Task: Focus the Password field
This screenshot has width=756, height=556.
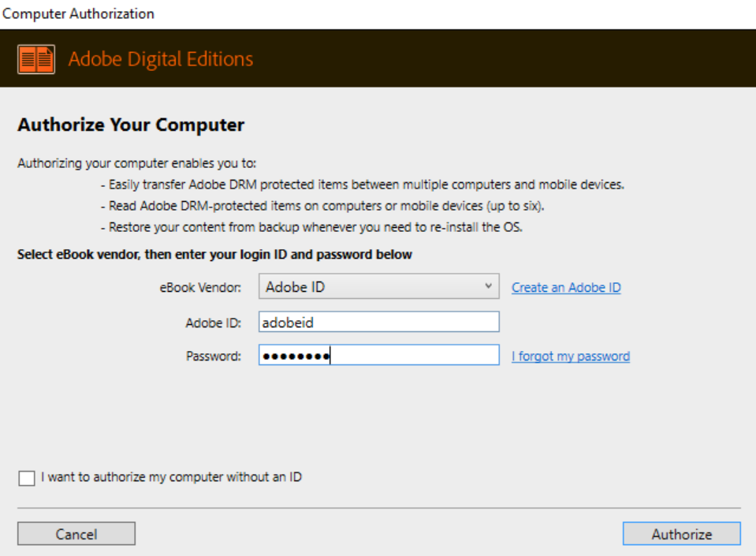Action: tap(379, 355)
